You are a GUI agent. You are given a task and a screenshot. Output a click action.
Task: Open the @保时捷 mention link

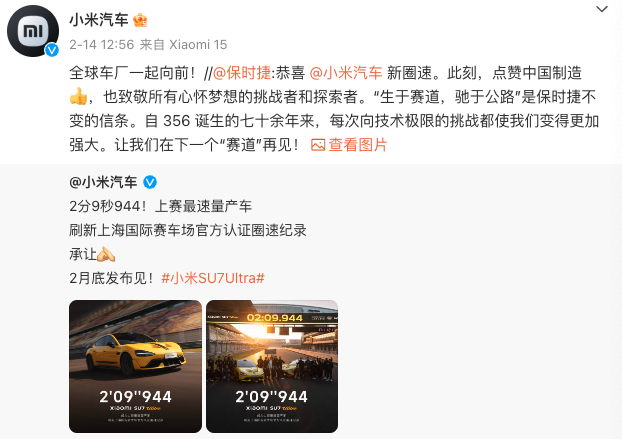242,73
